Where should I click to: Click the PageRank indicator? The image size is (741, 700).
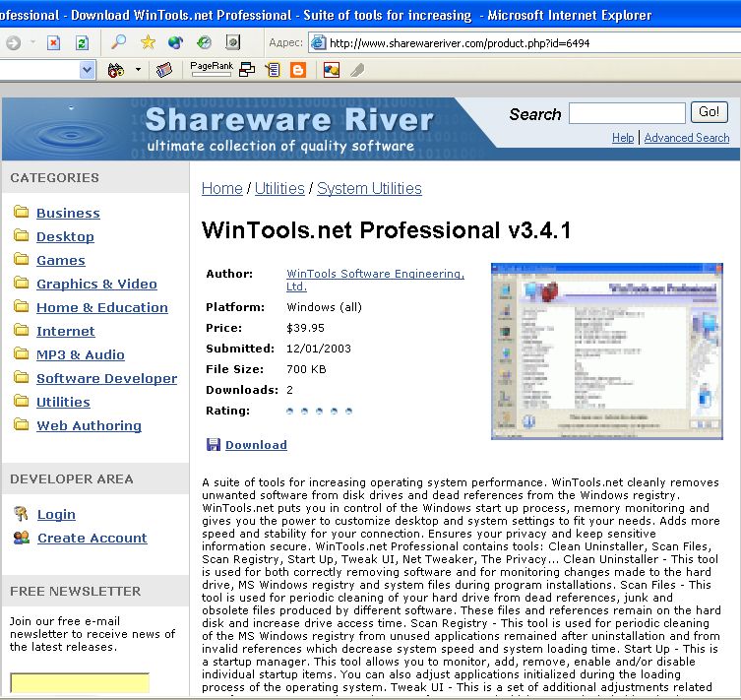pyautogui.click(x=212, y=69)
